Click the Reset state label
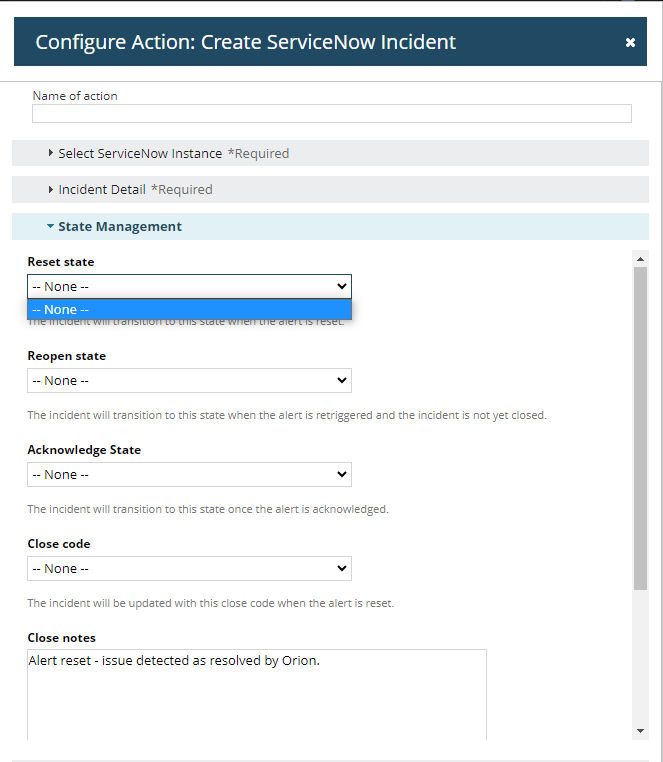This screenshot has width=663, height=762. tap(61, 262)
